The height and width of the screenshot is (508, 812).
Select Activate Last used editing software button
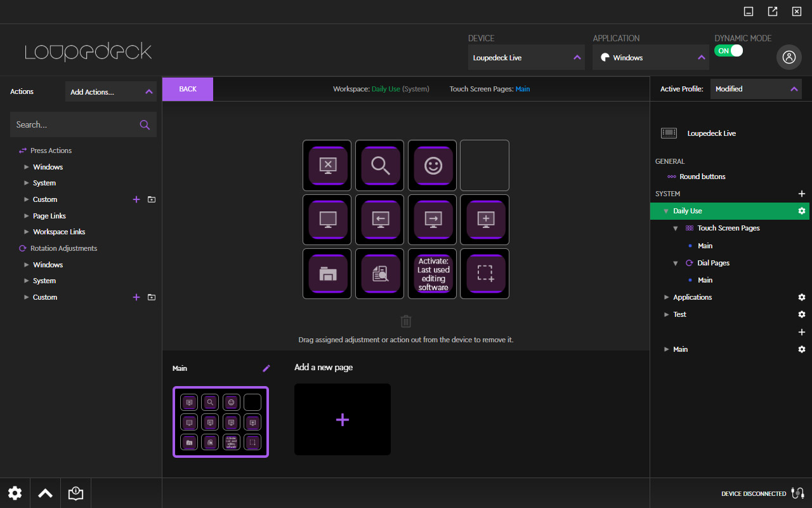[432, 274]
